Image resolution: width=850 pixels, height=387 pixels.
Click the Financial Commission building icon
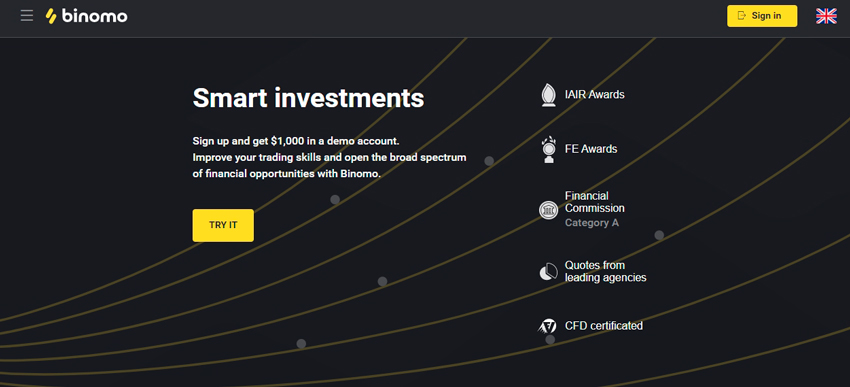pos(549,210)
